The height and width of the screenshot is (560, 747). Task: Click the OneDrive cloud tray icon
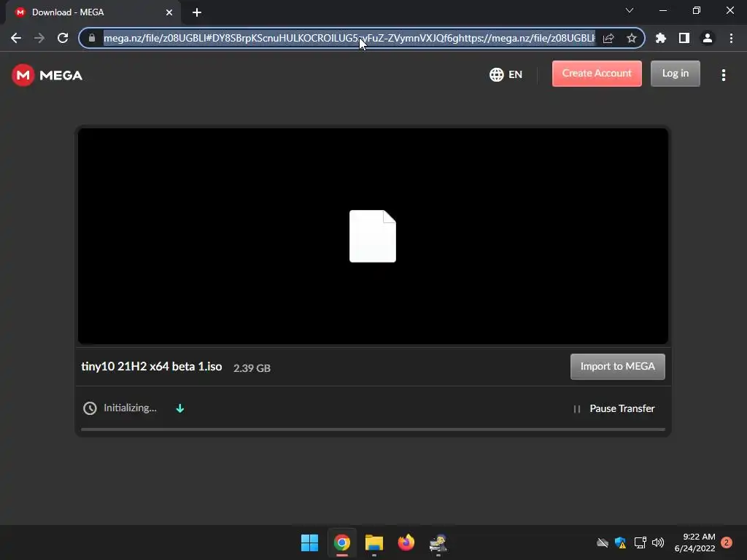(x=603, y=542)
